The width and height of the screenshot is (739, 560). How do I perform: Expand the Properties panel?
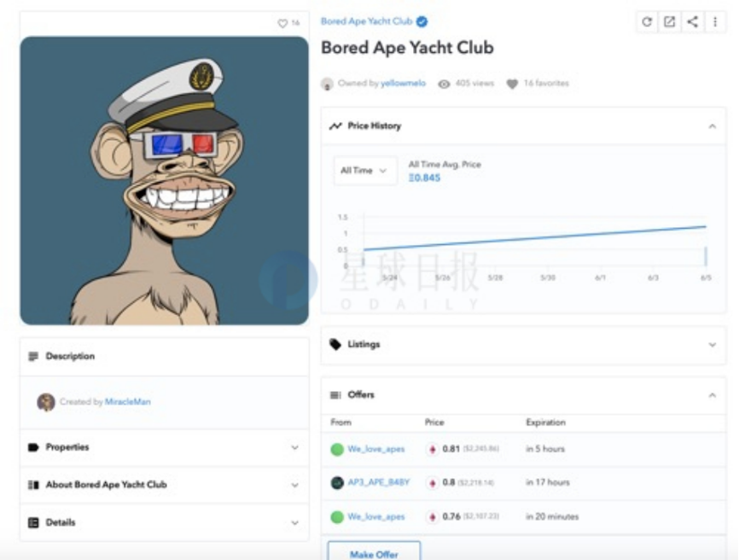(x=164, y=447)
